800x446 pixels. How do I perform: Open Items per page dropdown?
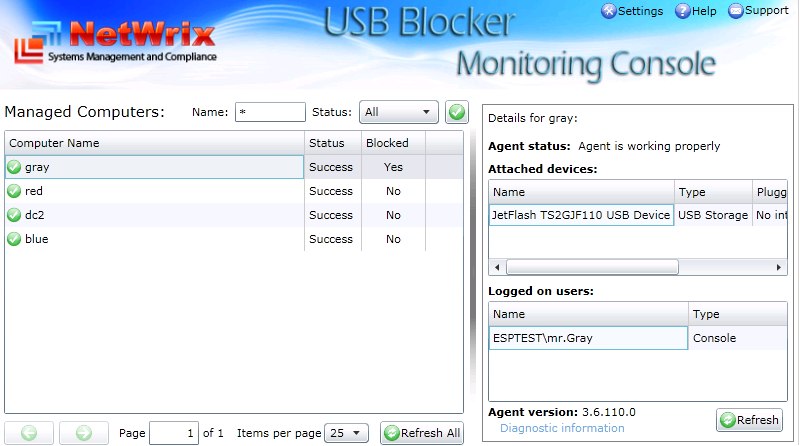346,433
